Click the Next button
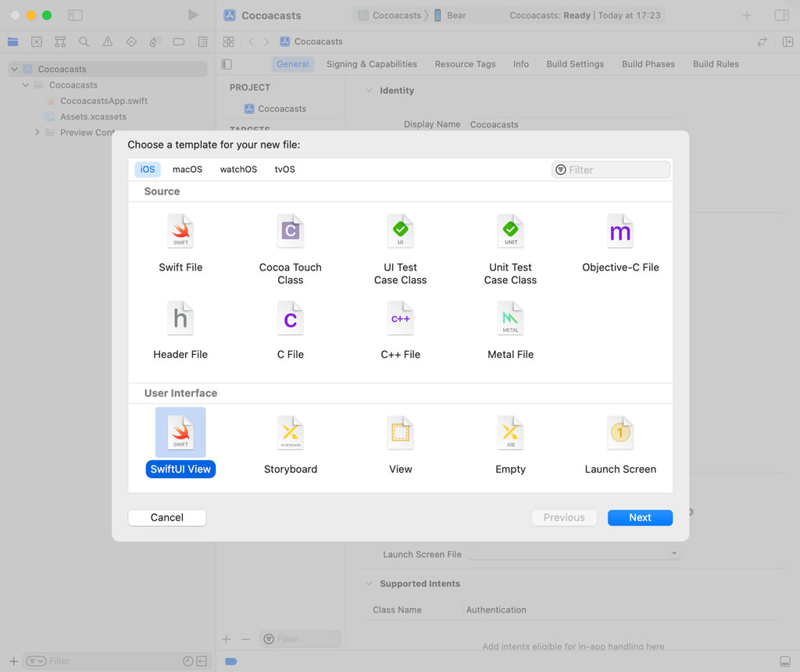The height and width of the screenshot is (672, 800). [x=640, y=517]
